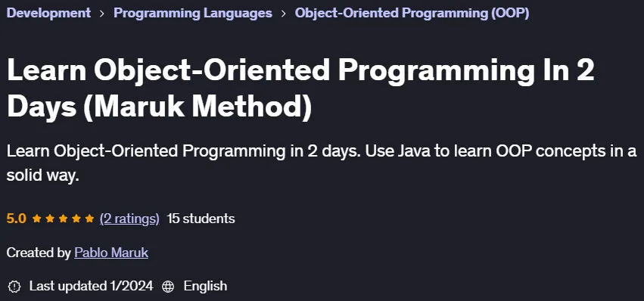Click the 5.0 rating score
This screenshot has width=644, height=301.
pyautogui.click(x=17, y=219)
